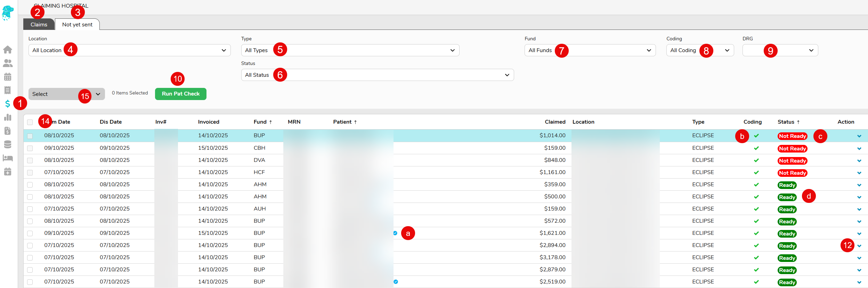
Task: Click the calendar icon in sidebar
Action: click(8, 77)
